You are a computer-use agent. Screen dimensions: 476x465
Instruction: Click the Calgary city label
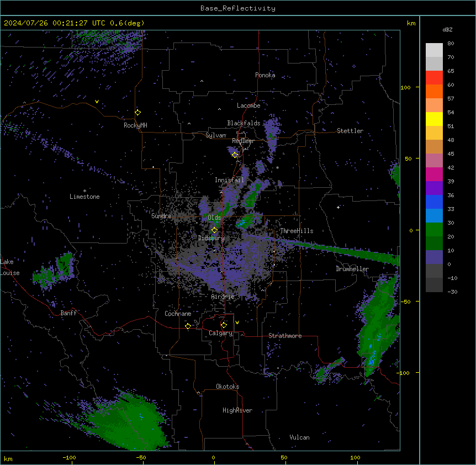220,333
